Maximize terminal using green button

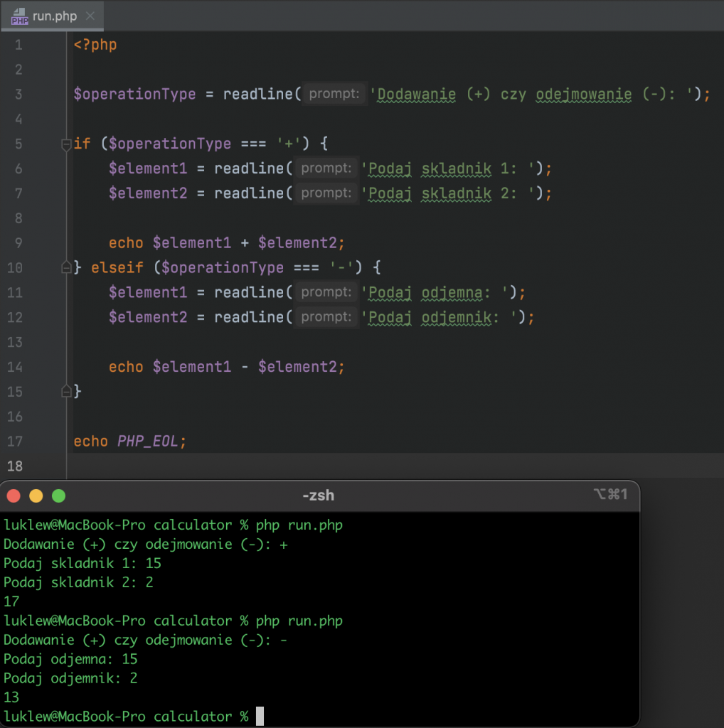point(58,496)
